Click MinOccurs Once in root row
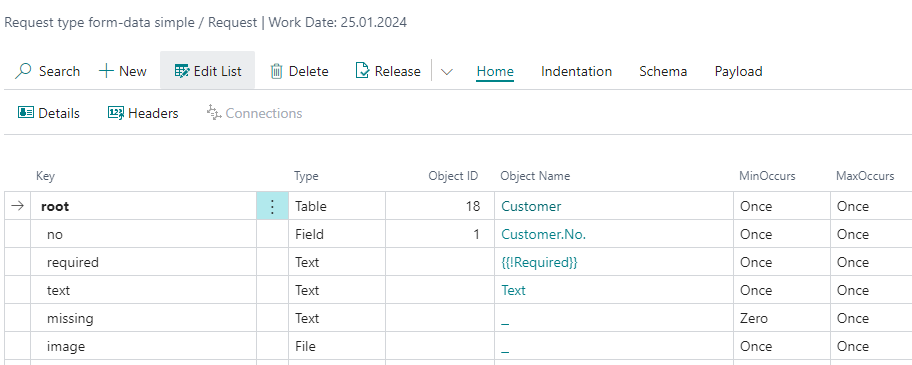The width and height of the screenshot is (912, 365). (782, 206)
